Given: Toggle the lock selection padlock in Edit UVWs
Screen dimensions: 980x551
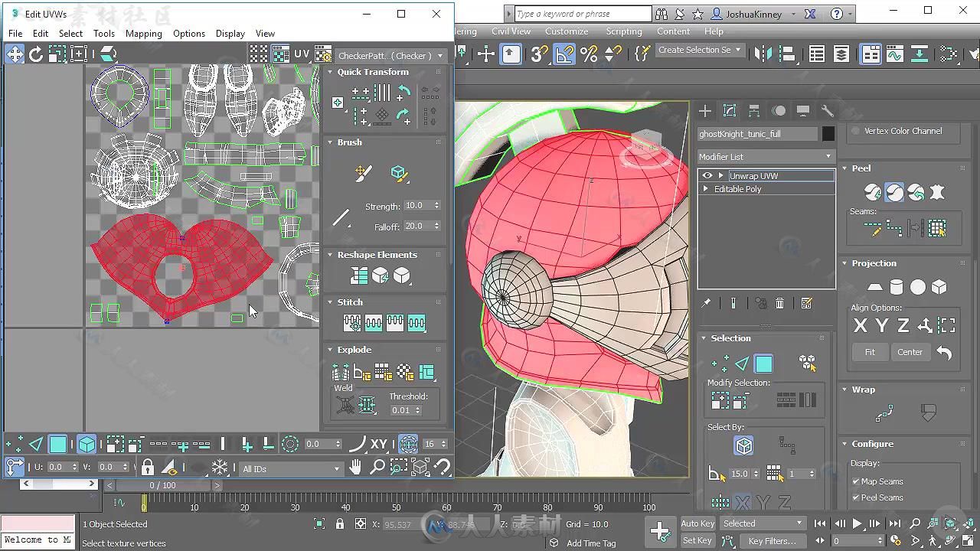Looking at the screenshot, I should [x=148, y=467].
